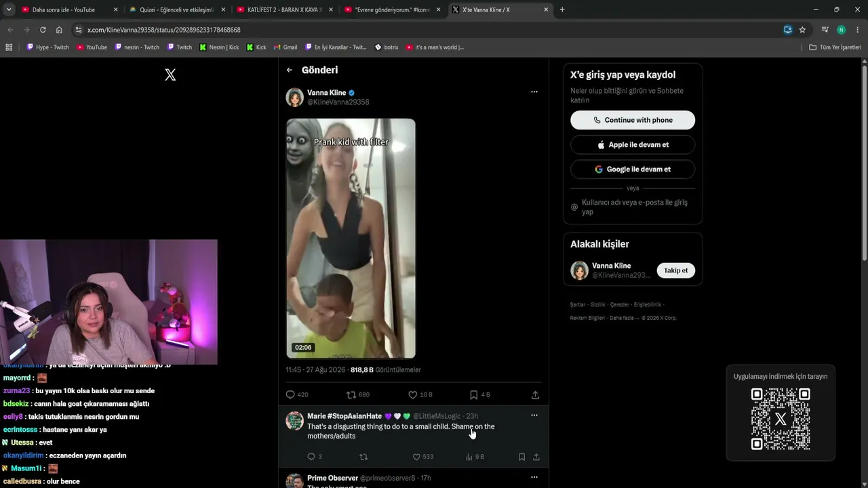
Task: Open the 'Hype - Twitch' bookmark
Action: coord(47,47)
